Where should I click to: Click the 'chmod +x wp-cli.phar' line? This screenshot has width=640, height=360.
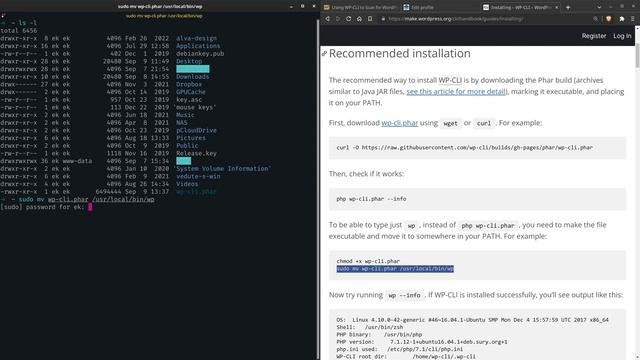[x=368, y=261]
